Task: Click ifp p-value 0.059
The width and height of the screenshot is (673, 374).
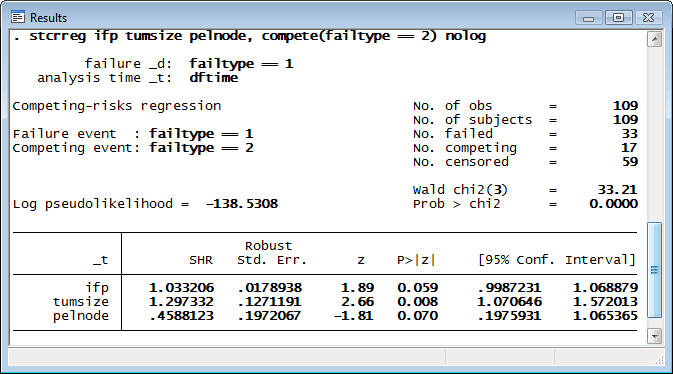Action: [418, 288]
